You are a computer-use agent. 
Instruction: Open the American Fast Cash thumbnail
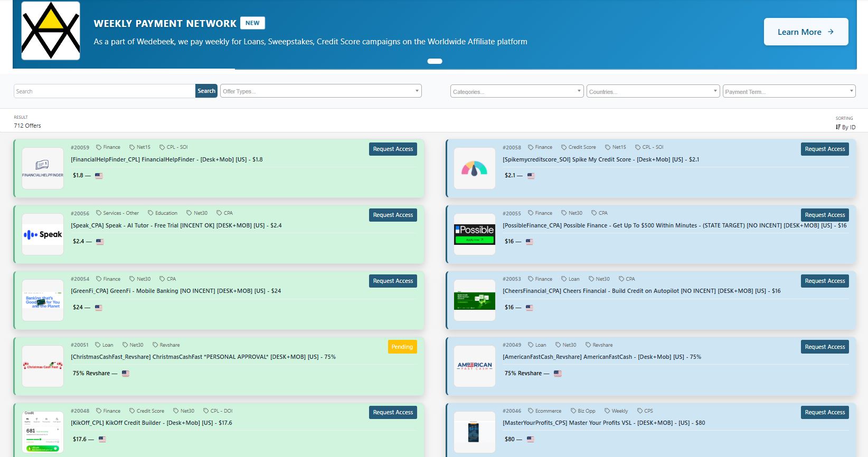pyautogui.click(x=475, y=366)
